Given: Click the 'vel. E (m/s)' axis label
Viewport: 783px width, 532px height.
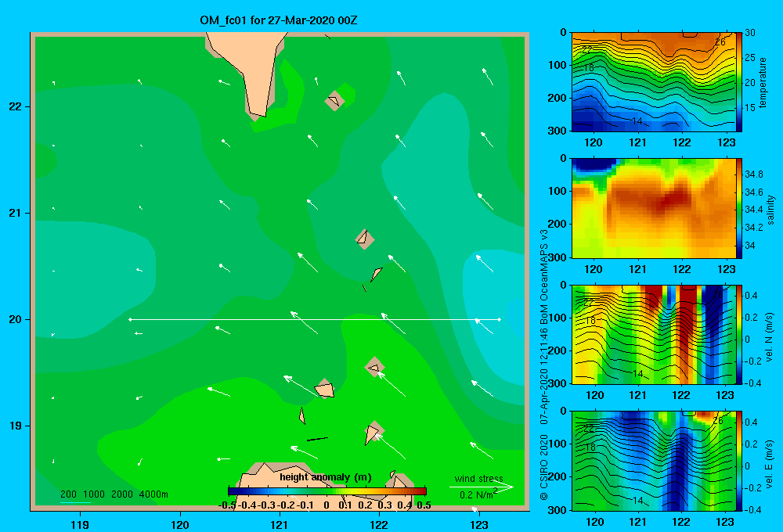Looking at the screenshot, I should pyautogui.click(x=769, y=463).
